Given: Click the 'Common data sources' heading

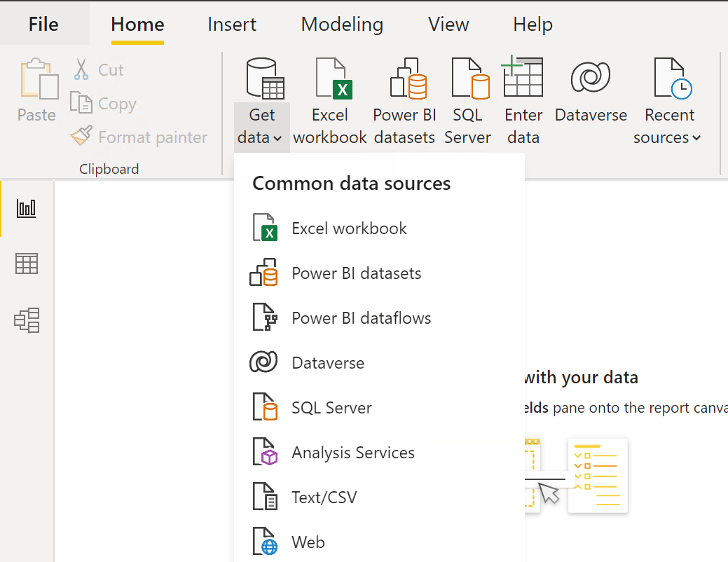Looking at the screenshot, I should coord(352,184).
